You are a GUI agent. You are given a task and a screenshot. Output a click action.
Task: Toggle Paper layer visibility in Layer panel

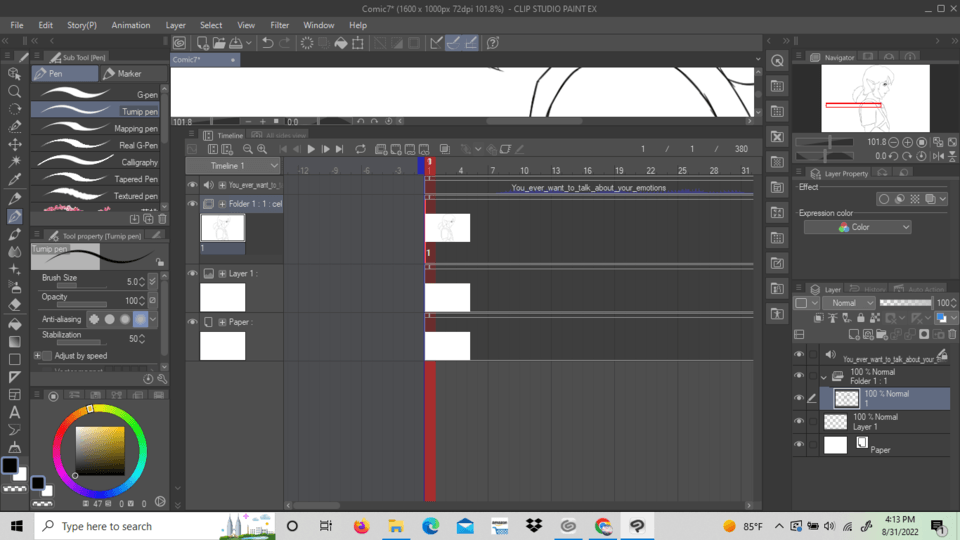click(x=799, y=444)
